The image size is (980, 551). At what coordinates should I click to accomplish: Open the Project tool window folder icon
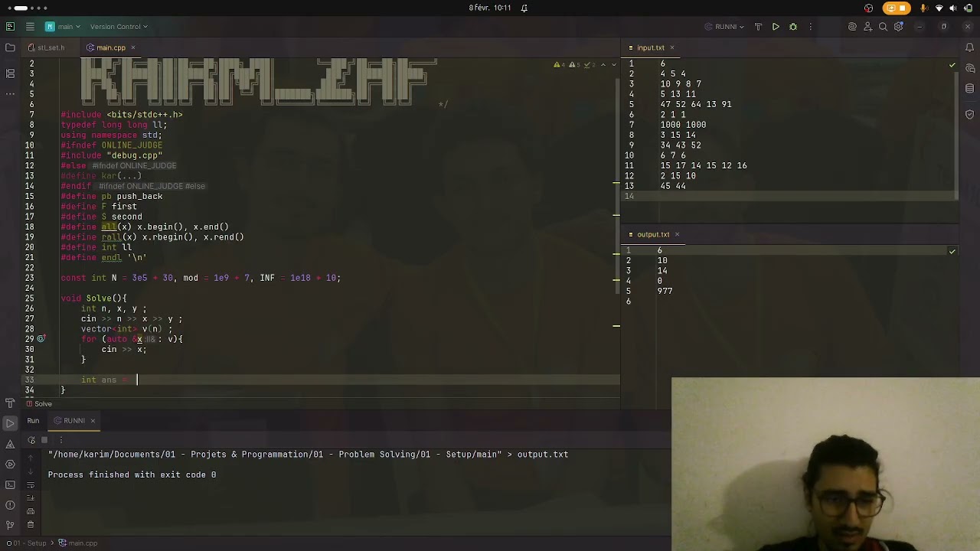[10, 47]
